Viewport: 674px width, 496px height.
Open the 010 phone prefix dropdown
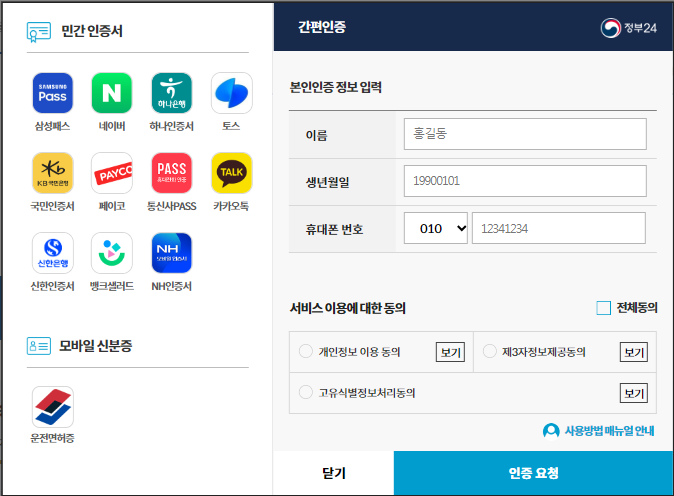(x=435, y=228)
